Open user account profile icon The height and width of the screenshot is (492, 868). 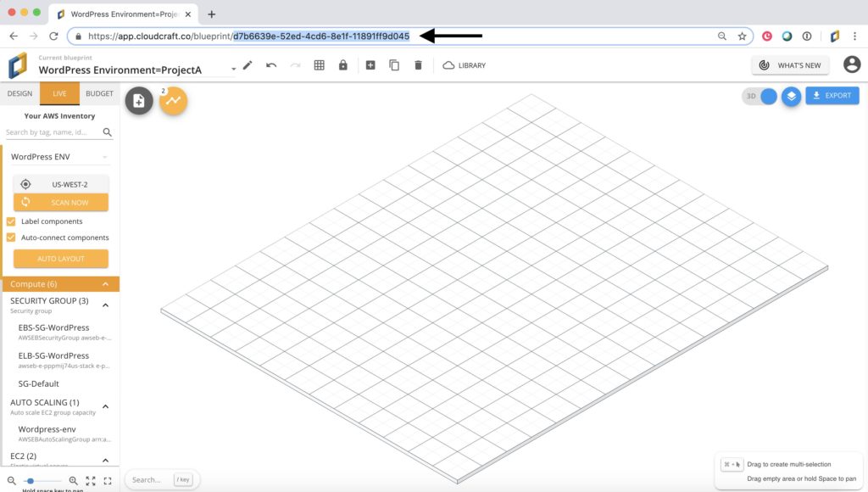click(x=852, y=64)
